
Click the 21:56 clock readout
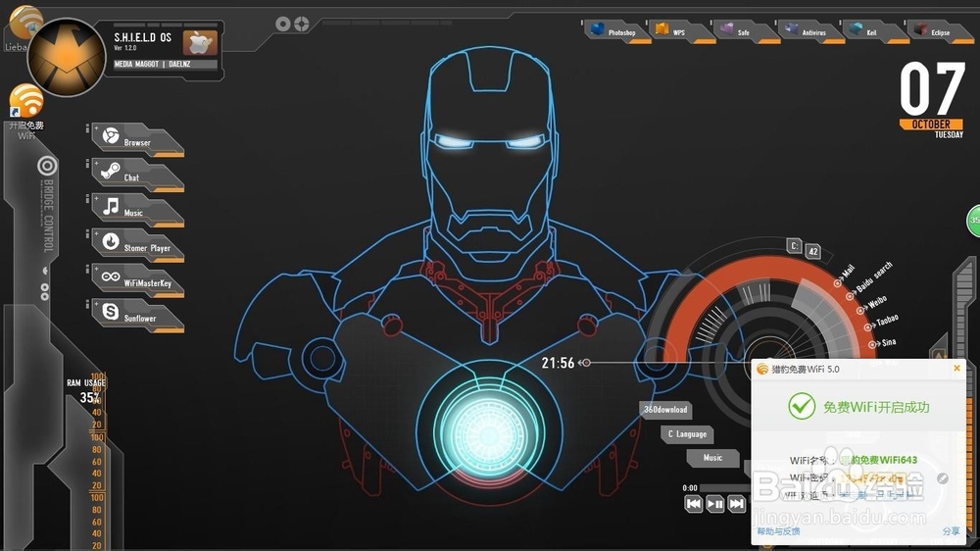[558, 363]
